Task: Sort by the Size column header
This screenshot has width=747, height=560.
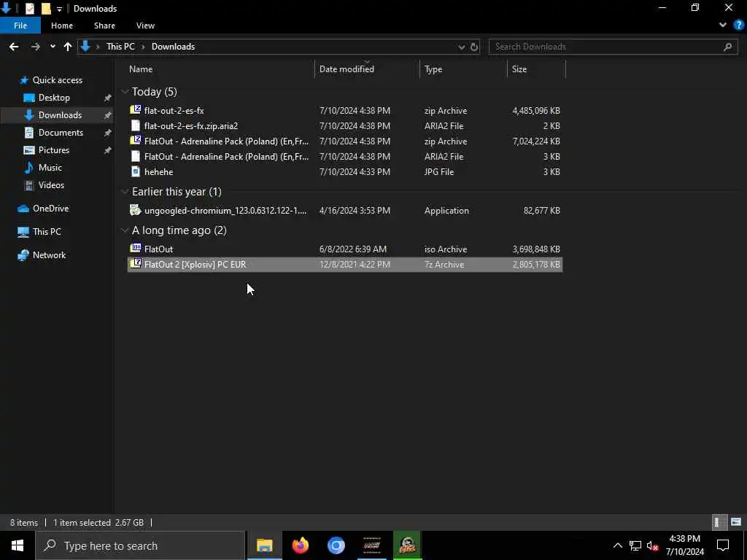Action: (519, 69)
